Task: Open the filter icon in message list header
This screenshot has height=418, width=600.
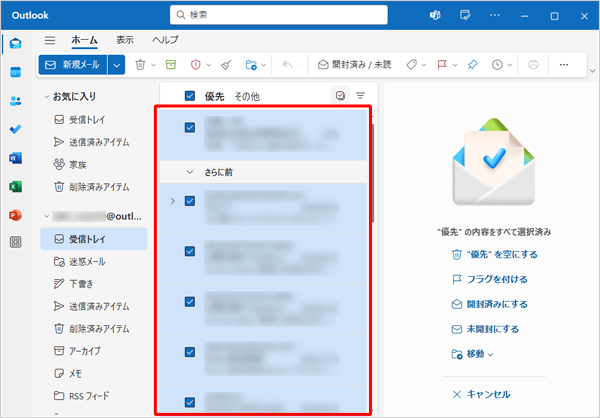Action: pyautogui.click(x=360, y=95)
